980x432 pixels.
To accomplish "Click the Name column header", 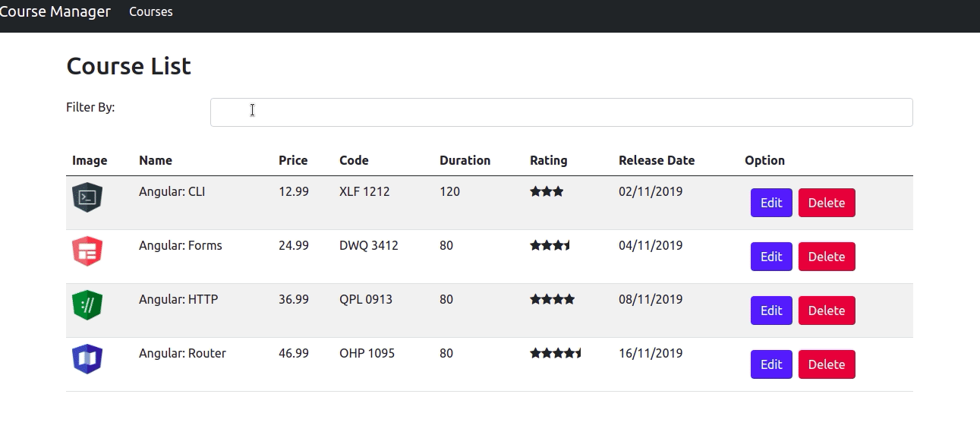I will pos(156,160).
